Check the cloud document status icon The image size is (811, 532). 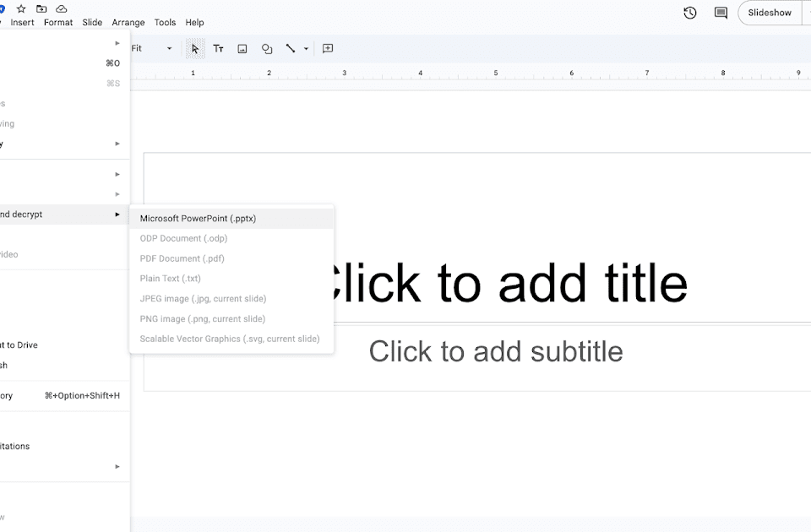[62, 8]
